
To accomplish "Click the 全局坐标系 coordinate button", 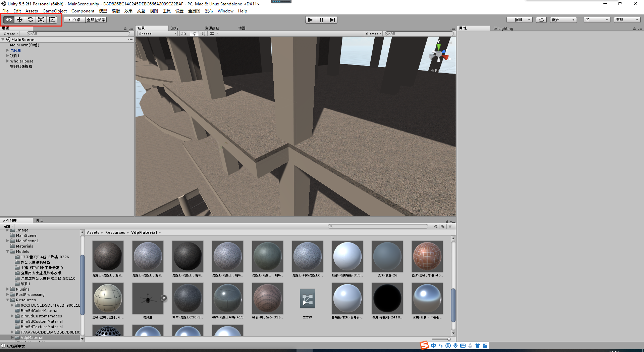I will pyautogui.click(x=96, y=20).
